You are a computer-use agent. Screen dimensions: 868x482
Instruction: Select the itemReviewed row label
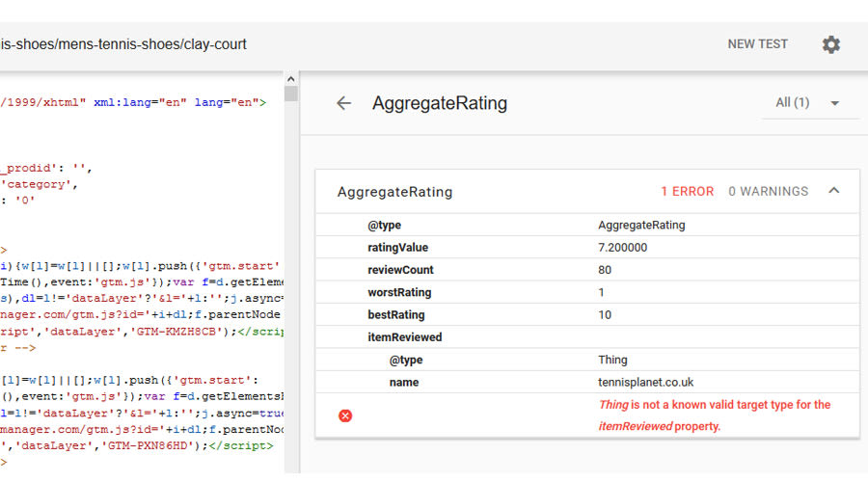pos(405,337)
